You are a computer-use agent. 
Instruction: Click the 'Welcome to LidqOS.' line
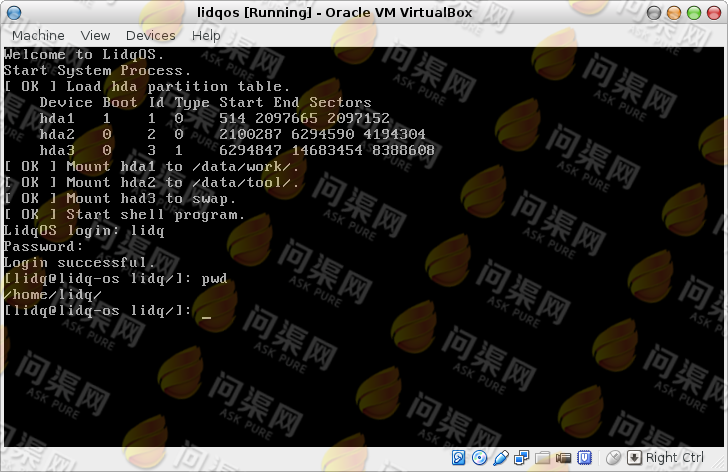pos(84,55)
